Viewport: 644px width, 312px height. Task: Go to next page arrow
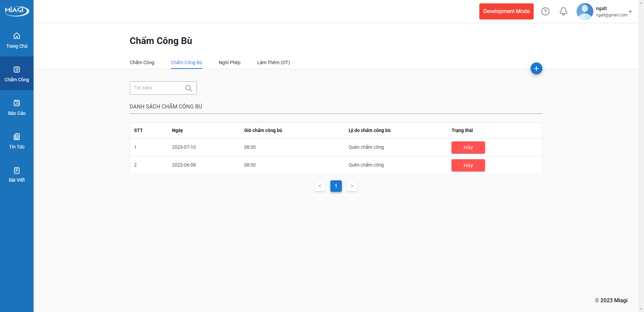click(352, 186)
